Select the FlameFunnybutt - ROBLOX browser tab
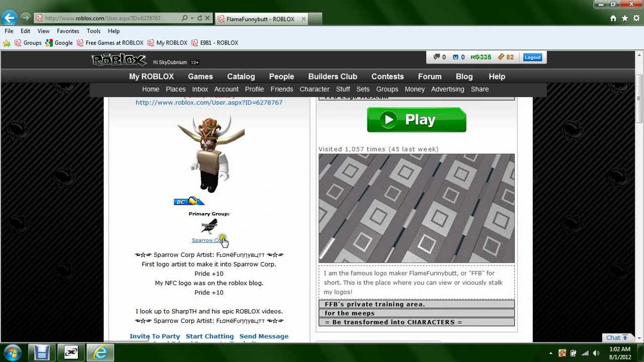644x362 pixels. coord(261,19)
